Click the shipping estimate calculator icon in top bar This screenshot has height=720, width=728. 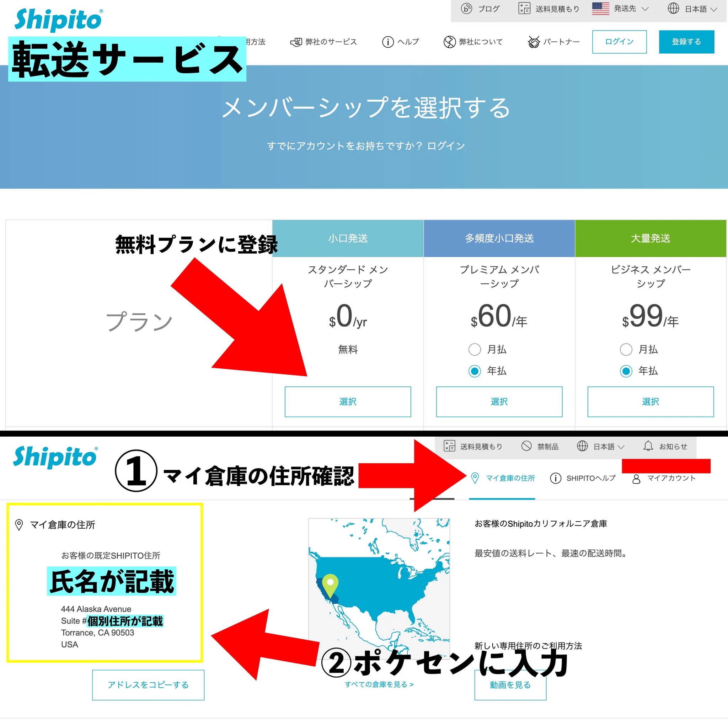(524, 8)
